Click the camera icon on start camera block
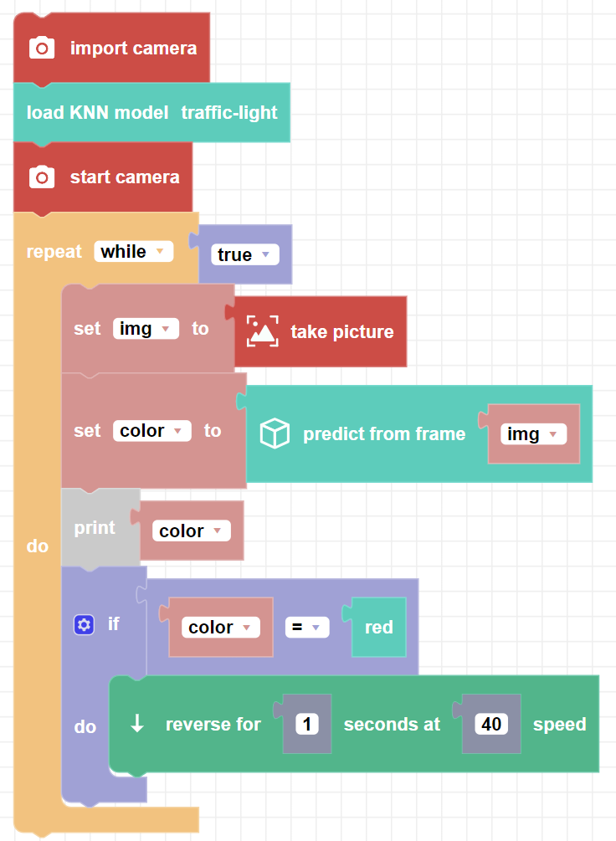 tap(42, 177)
